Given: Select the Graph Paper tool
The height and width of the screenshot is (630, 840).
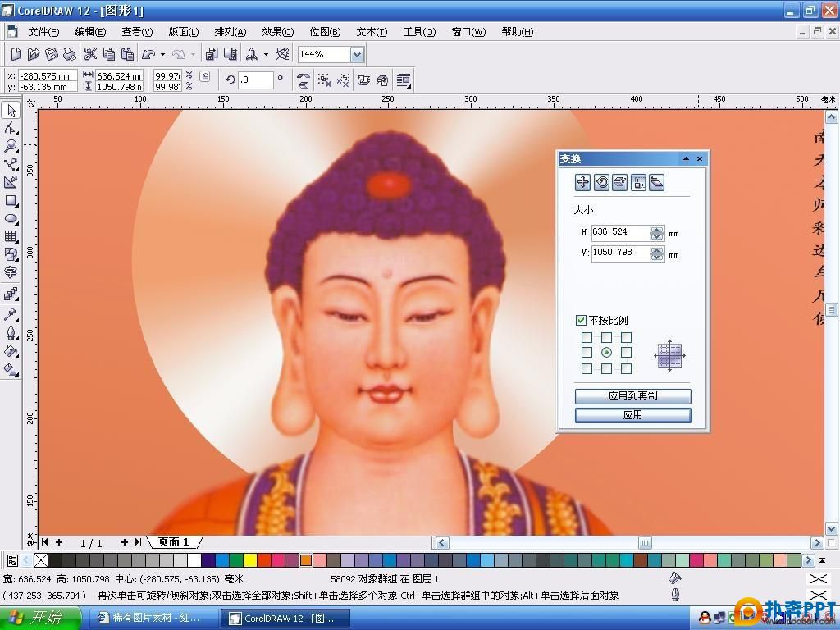Looking at the screenshot, I should 11,236.
